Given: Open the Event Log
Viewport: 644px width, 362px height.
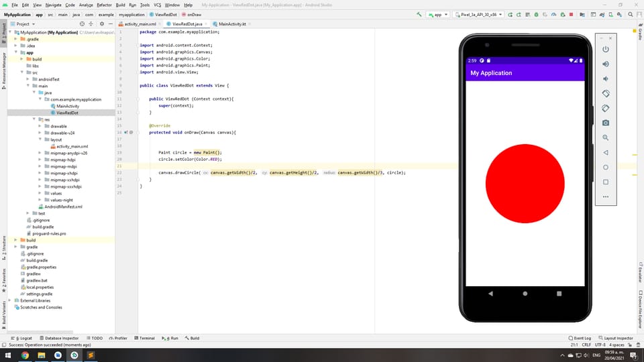Looking at the screenshot, I should pyautogui.click(x=580, y=338).
